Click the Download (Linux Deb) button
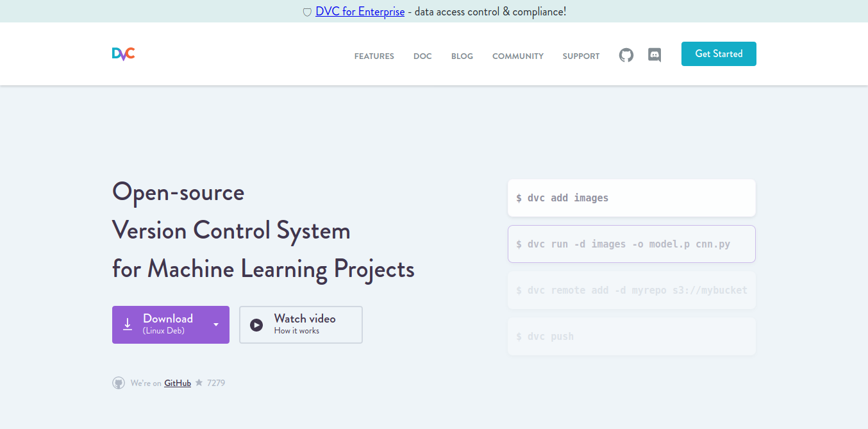The height and width of the screenshot is (429, 868). pyautogui.click(x=171, y=324)
